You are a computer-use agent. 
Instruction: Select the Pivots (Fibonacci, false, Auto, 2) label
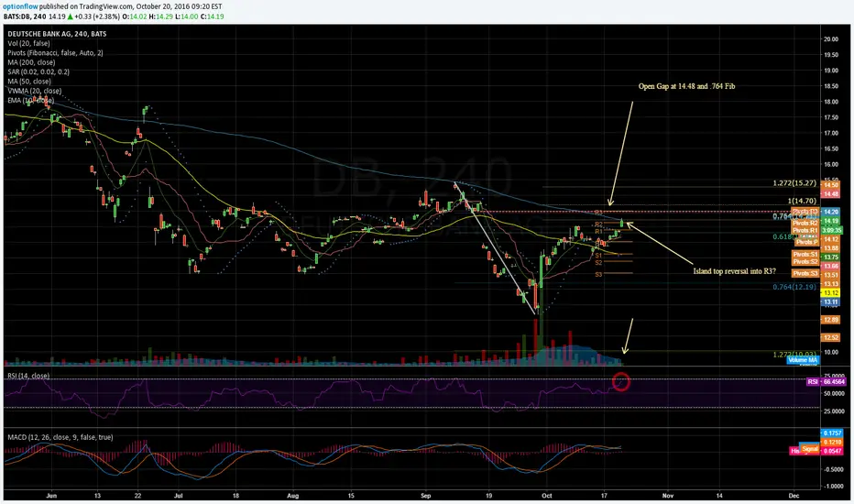[x=55, y=53]
